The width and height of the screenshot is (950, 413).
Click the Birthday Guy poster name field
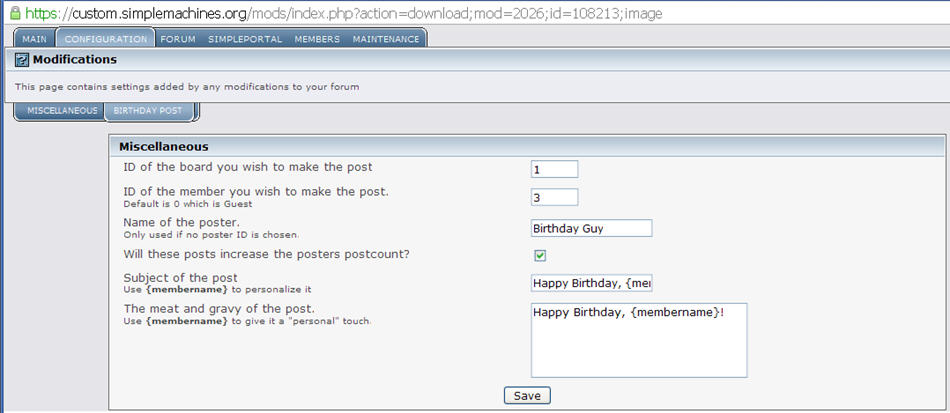click(x=591, y=228)
